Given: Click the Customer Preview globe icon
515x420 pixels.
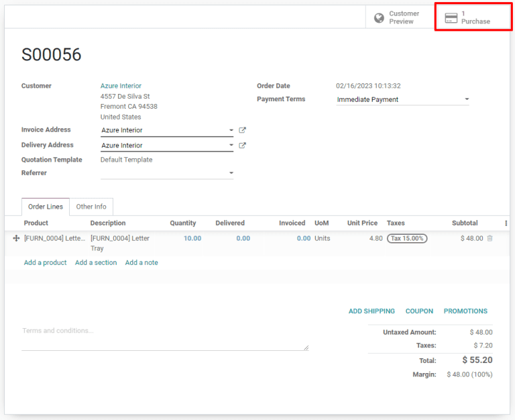Looking at the screenshot, I should [x=379, y=18].
